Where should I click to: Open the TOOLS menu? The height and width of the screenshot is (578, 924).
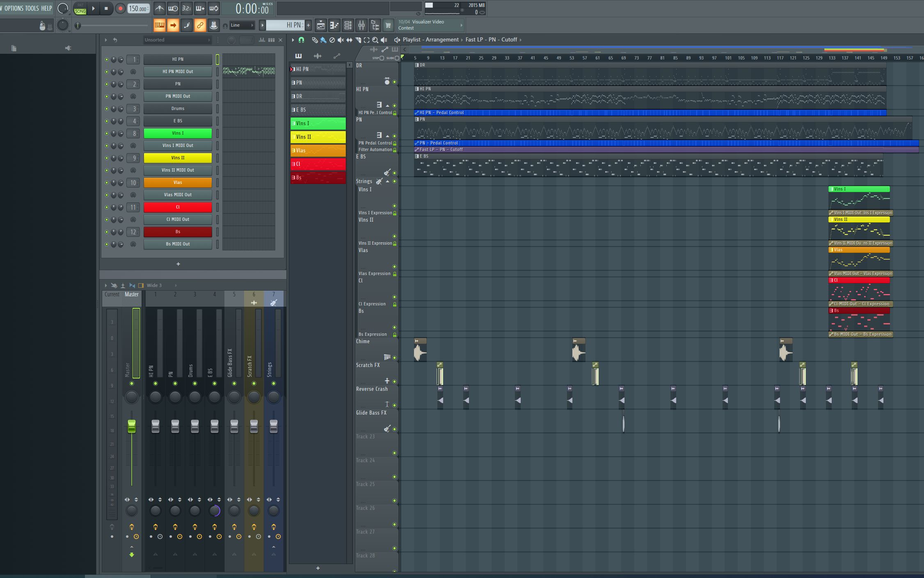tap(32, 8)
